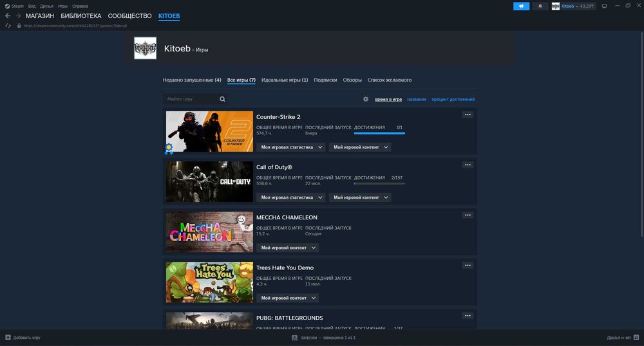The height and width of the screenshot is (346, 644).
Task: Expand Call of Duty "Моя игровая статистика" dropdown
Action: pos(291,197)
